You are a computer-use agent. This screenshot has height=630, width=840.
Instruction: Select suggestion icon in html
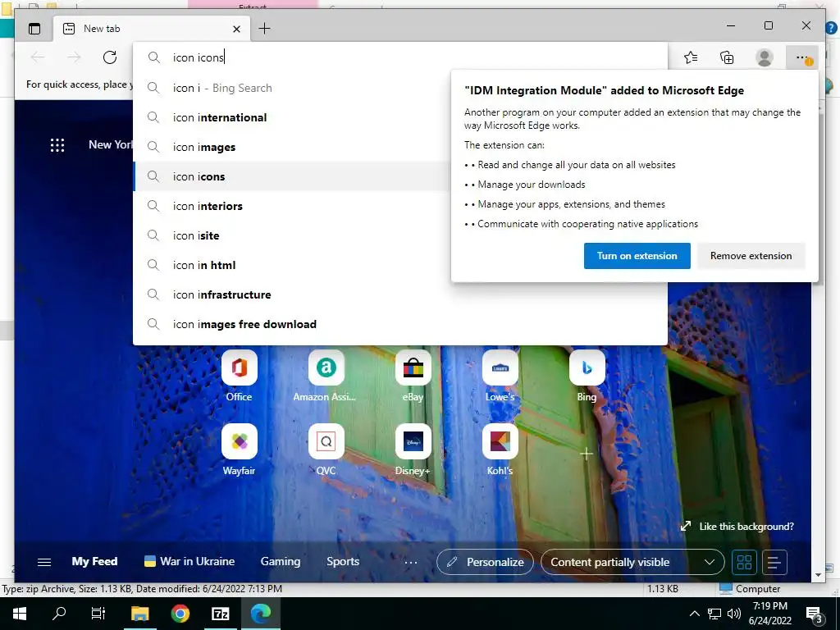tap(292, 265)
